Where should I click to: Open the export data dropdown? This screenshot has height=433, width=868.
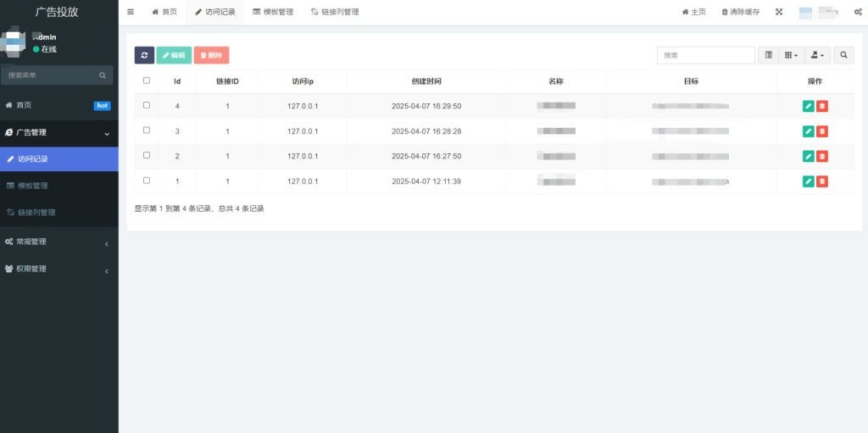coord(817,55)
